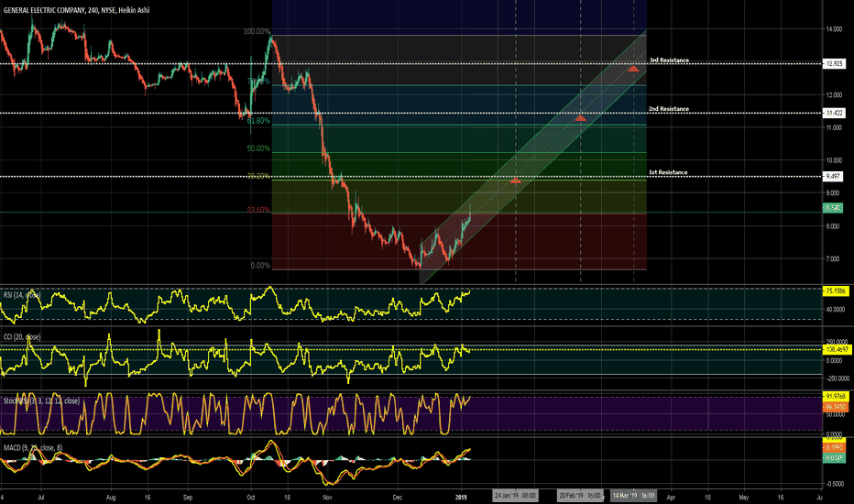Select the 12.925 price label
The image size is (854, 504).
tap(833, 64)
